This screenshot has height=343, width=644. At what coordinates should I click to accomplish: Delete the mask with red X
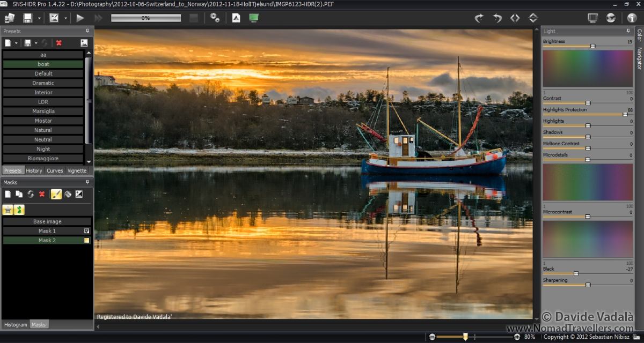[x=42, y=194]
